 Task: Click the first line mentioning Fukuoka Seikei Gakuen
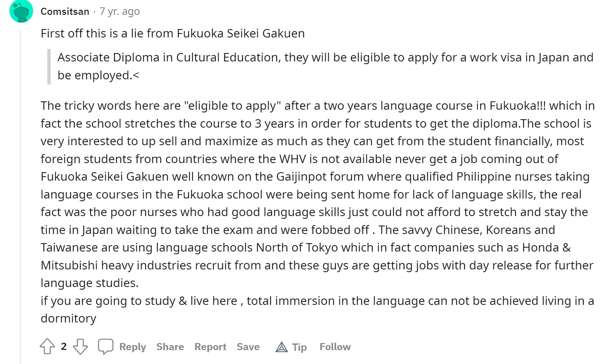click(173, 33)
